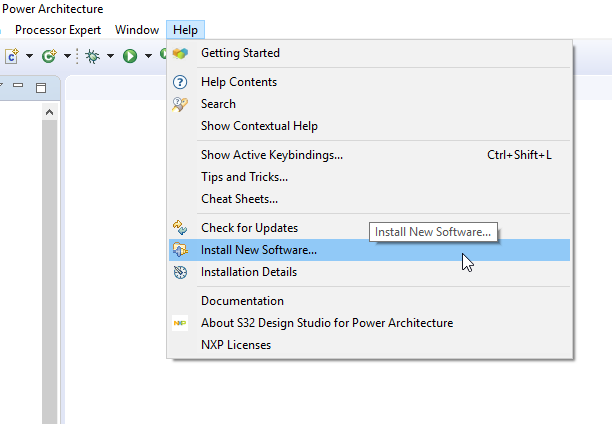Maximize the left view panel
The height and width of the screenshot is (424, 612).
click(41, 88)
